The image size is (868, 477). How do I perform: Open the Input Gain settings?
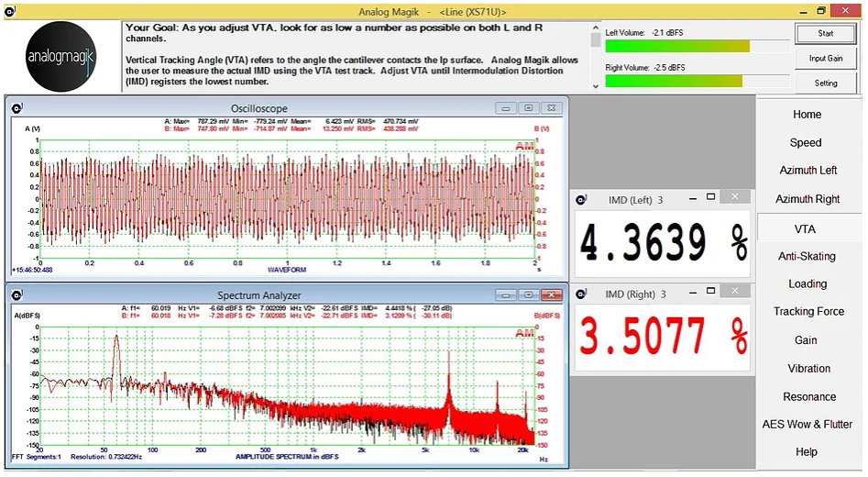(x=826, y=58)
